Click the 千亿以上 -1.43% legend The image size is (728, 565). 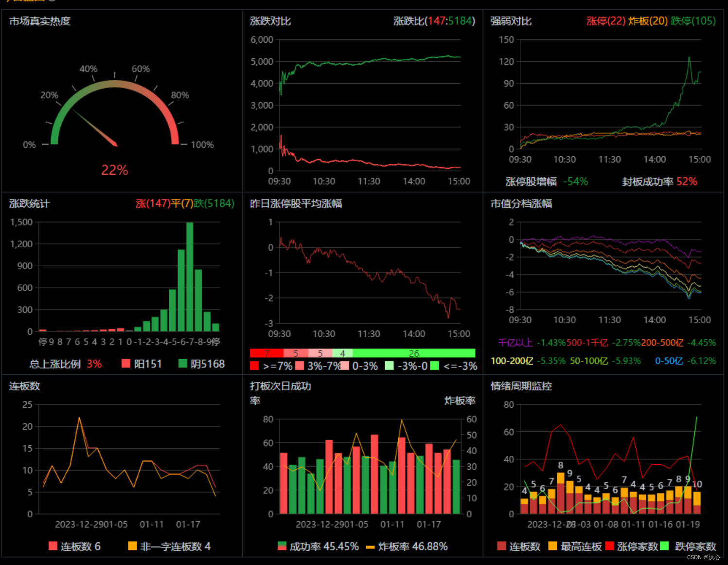tap(532, 343)
